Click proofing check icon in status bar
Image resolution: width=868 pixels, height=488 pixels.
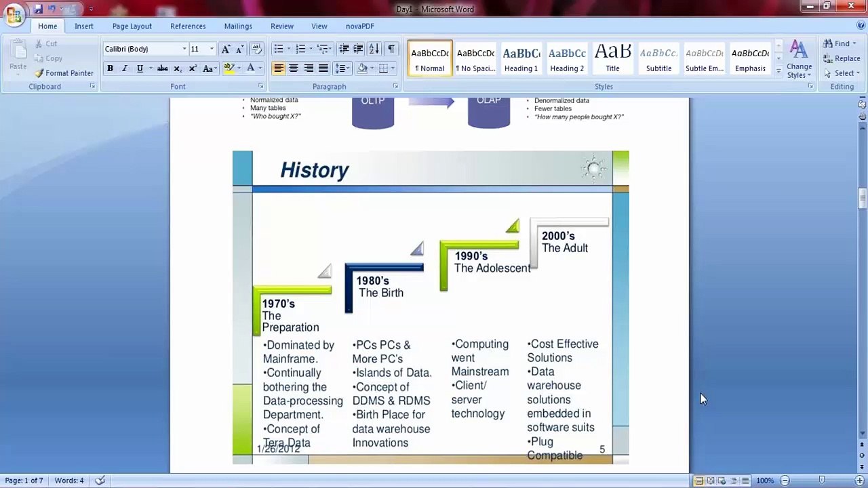pos(100,481)
